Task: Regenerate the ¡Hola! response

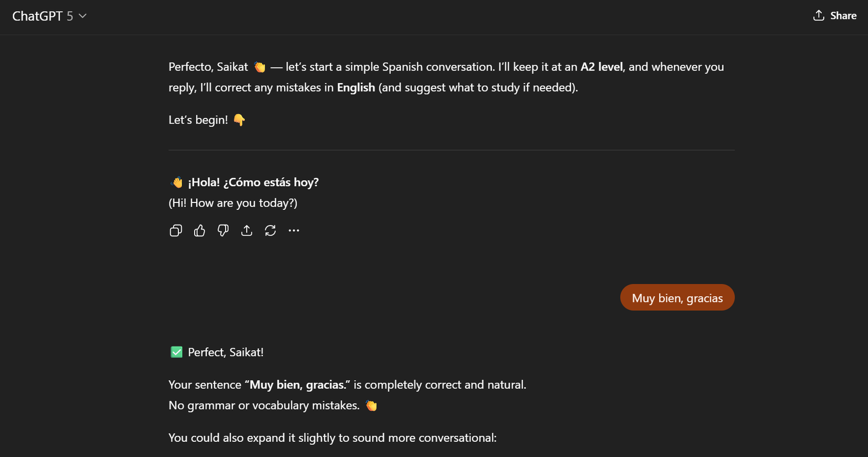Action: 270,230
